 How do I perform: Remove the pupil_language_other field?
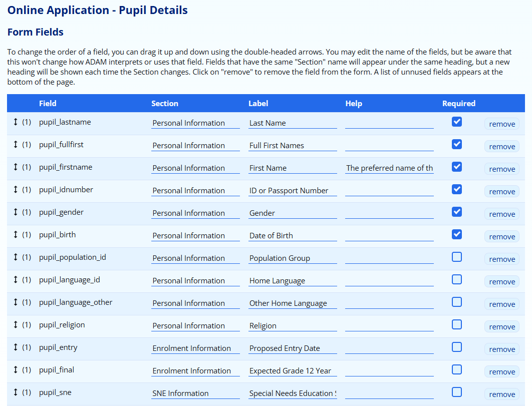tap(501, 304)
